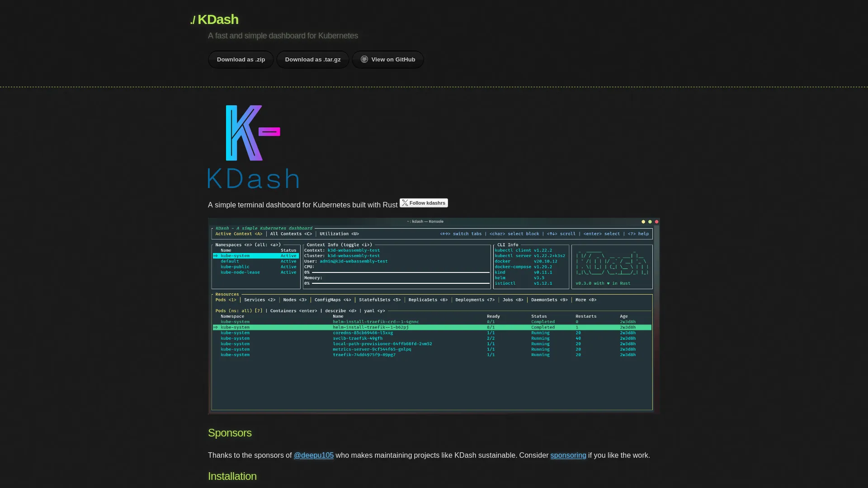Click 'Containers <enter>' in pods header
This screenshot has width=868, height=488.
[294, 311]
